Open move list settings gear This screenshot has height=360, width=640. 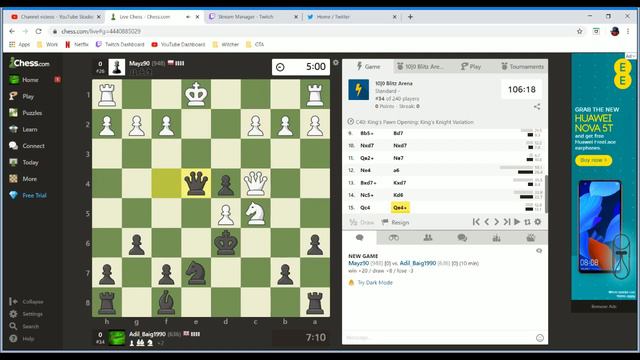(x=538, y=222)
